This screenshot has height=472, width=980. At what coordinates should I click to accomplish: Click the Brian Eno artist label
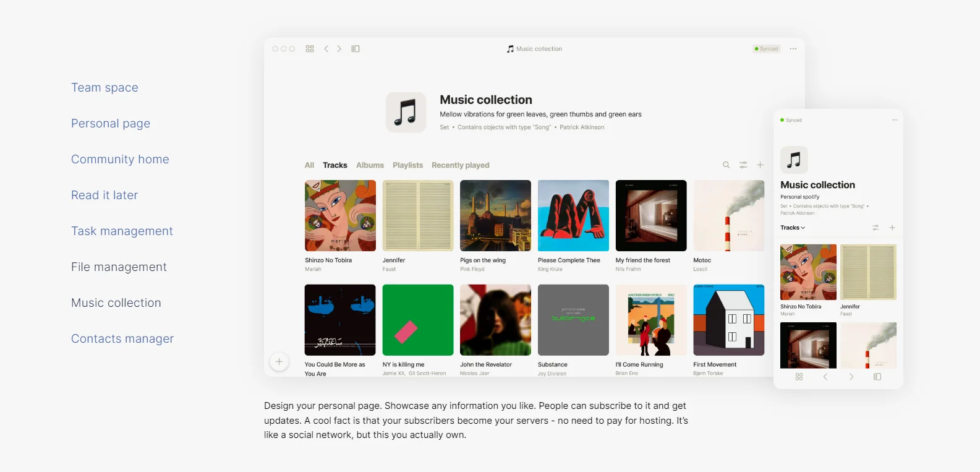point(627,374)
